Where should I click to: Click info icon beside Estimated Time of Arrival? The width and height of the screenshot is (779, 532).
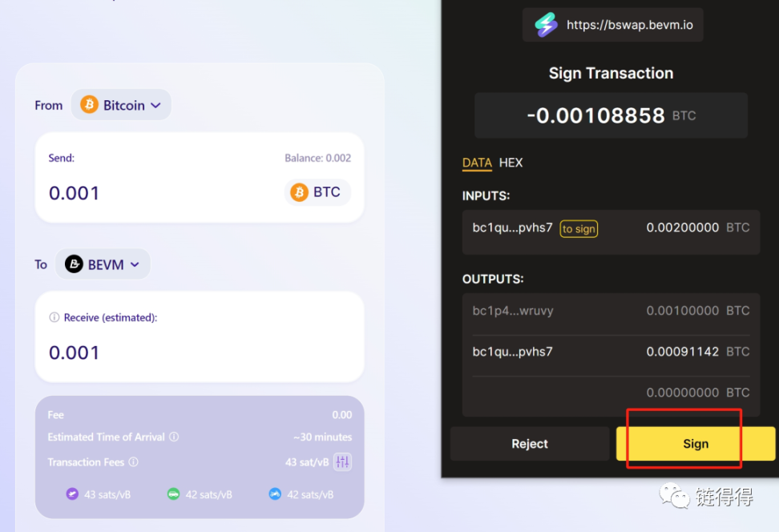click(174, 437)
